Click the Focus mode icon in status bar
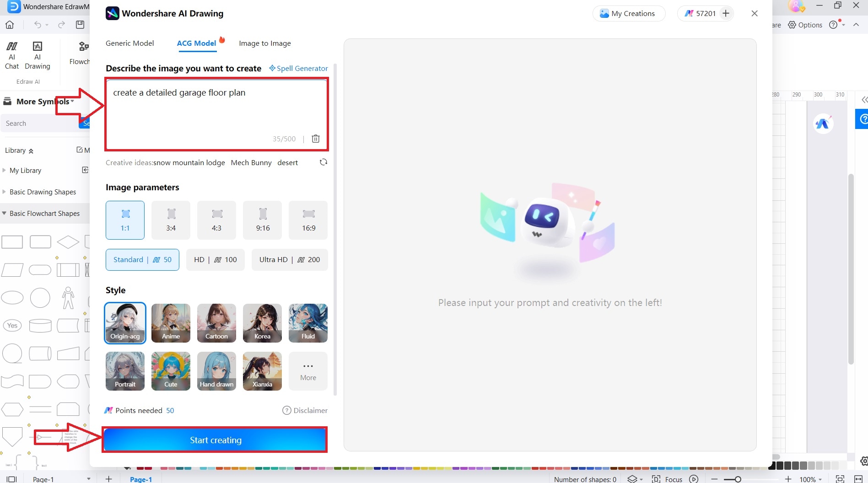The width and height of the screenshot is (868, 483). tap(656, 479)
